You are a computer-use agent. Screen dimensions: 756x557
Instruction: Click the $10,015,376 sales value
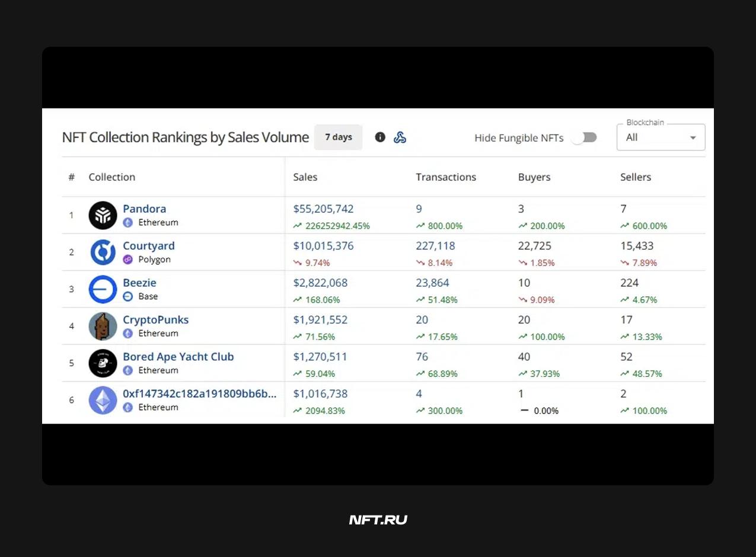pos(323,245)
